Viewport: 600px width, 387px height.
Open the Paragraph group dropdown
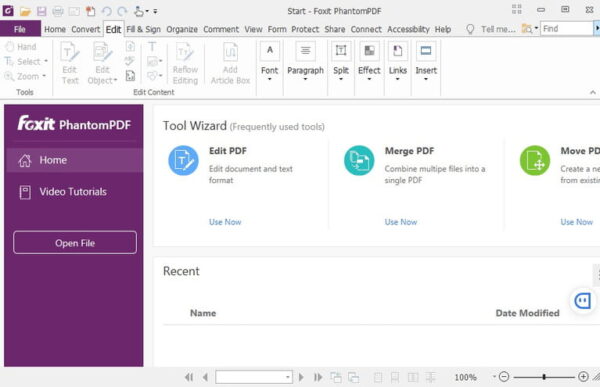click(x=305, y=62)
